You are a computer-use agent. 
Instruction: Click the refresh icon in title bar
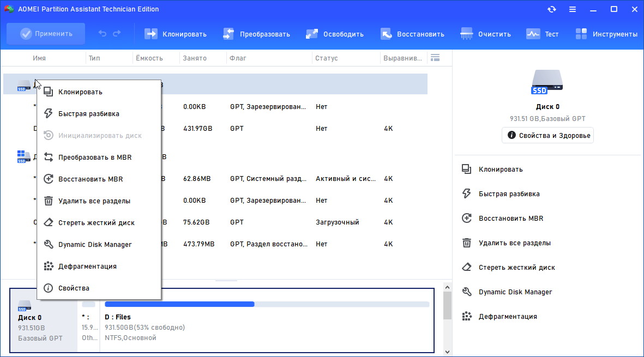(552, 9)
